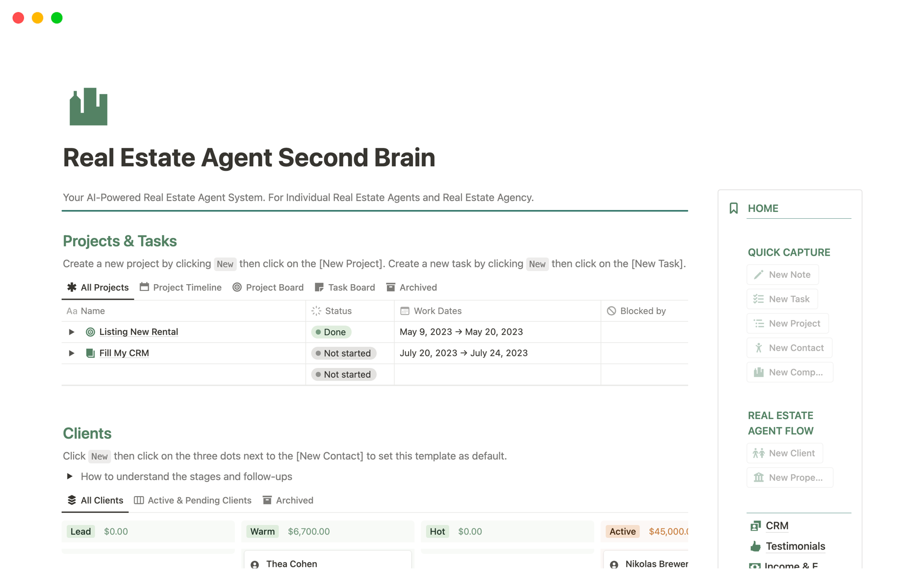The image size is (924, 578).
Task: Expand the Listing New Rental row
Action: pyautogui.click(x=71, y=332)
